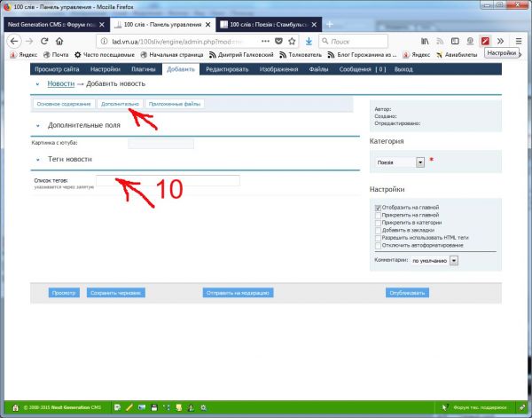Click the Опубликовать button

click(407, 293)
